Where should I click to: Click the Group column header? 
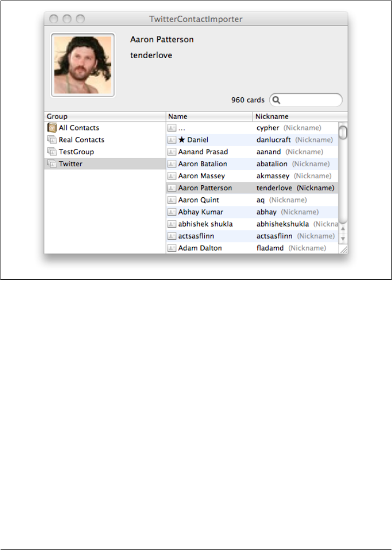105,116
